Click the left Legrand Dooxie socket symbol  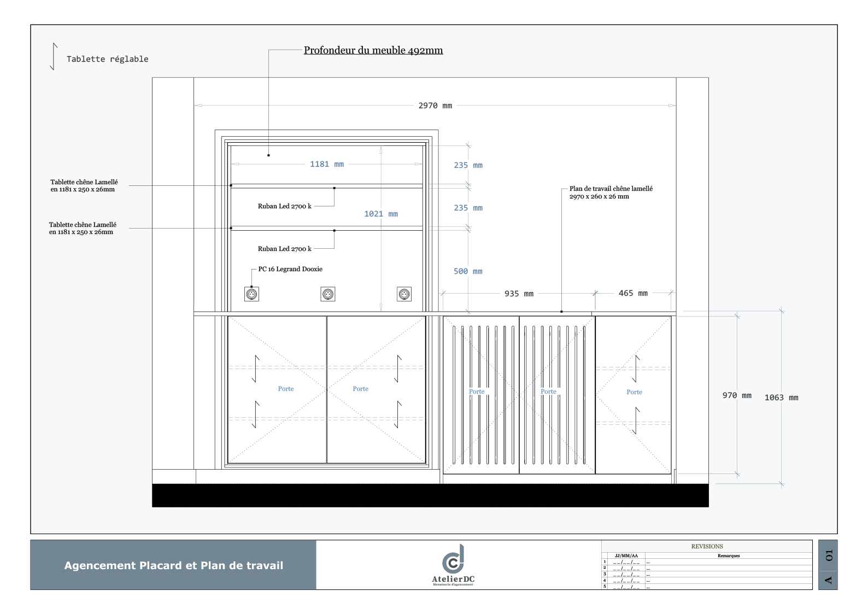(x=251, y=294)
